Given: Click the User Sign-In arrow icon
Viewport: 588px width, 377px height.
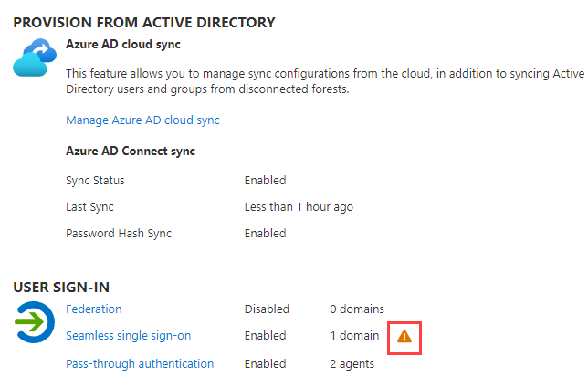Looking at the screenshot, I should pyautogui.click(x=35, y=322).
